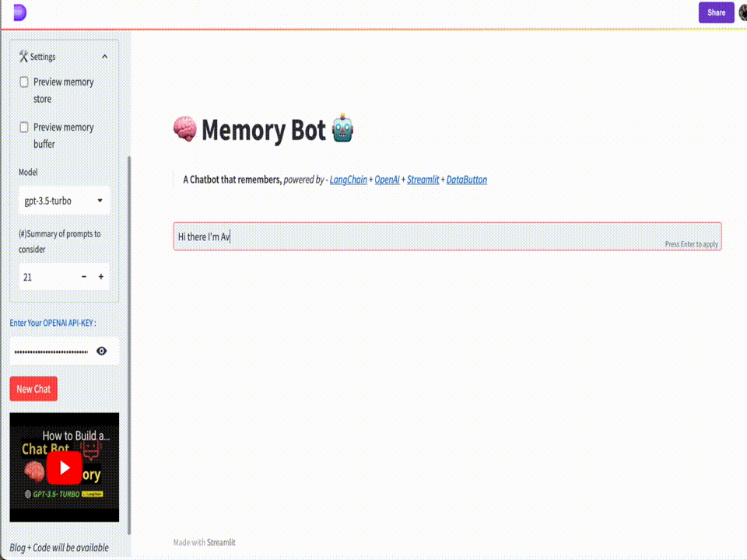Increase summary of prompts with plus

101,277
